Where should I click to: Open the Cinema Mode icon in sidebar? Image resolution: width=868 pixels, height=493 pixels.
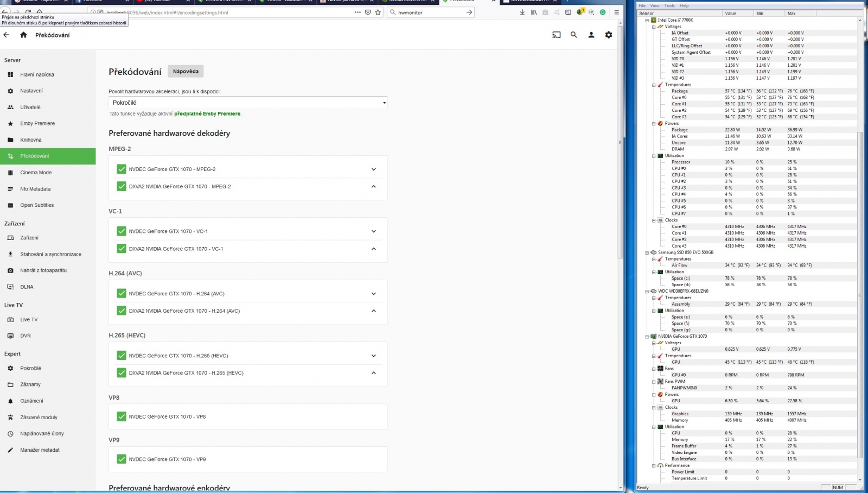[x=10, y=173]
